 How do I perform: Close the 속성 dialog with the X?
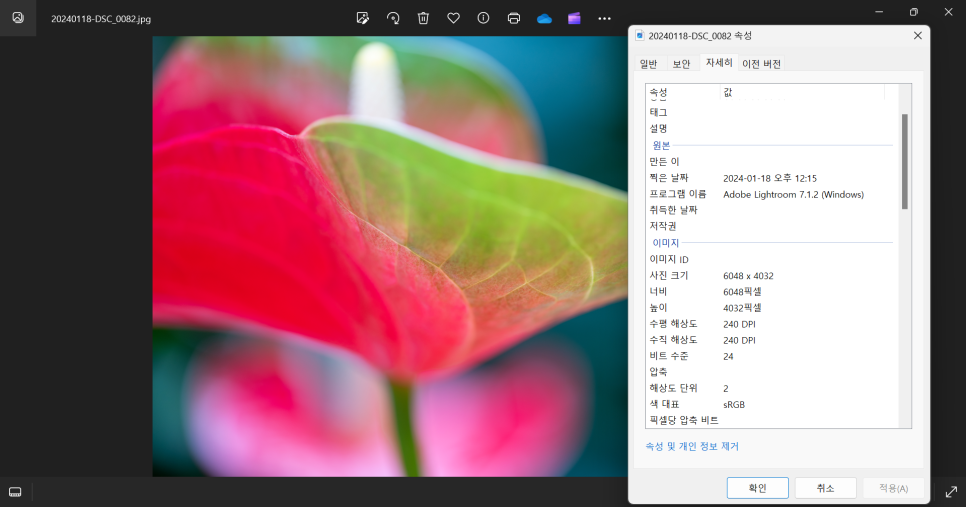tap(917, 36)
